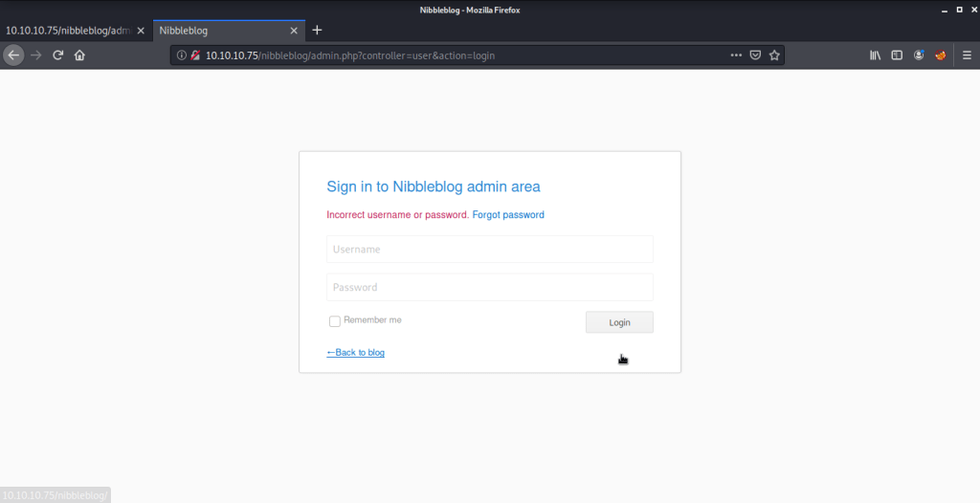Save page to Pocket

[x=755, y=55]
